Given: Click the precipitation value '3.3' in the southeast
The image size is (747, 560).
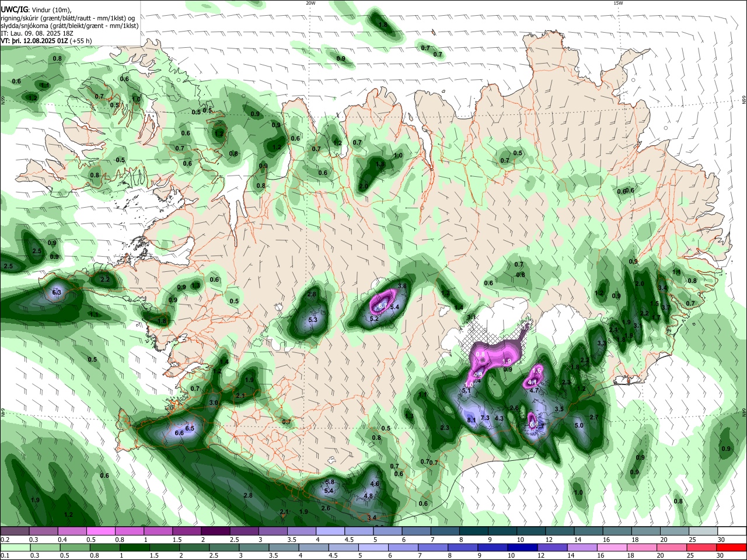Looking at the screenshot, I should [602, 343].
